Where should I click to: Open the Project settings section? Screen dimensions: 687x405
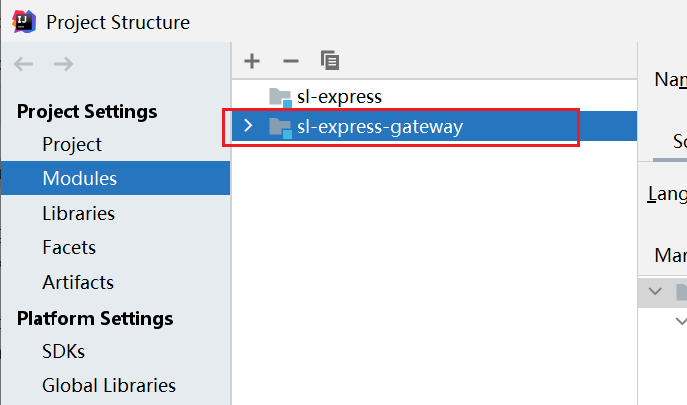pyautogui.click(x=72, y=144)
